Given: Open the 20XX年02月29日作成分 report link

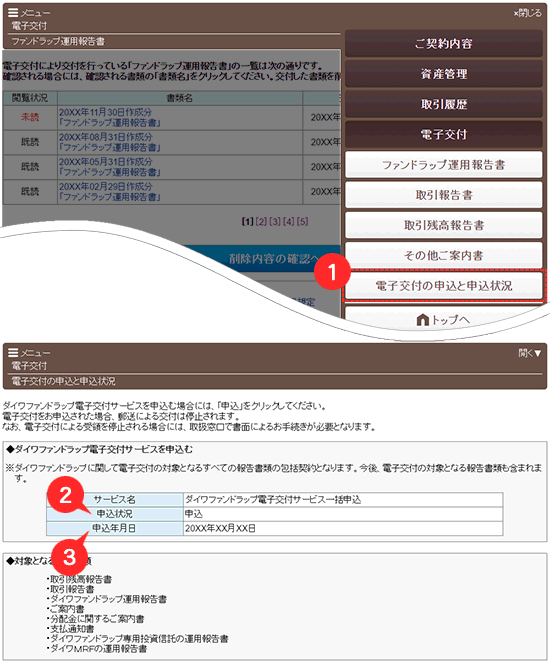Looking at the screenshot, I should 109,192.
